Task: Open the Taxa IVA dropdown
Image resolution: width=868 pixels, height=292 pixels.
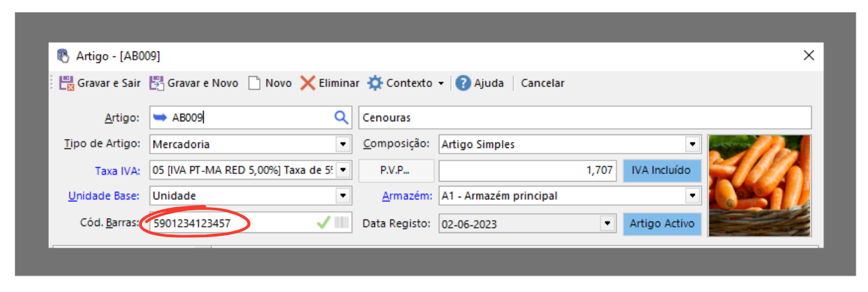Action: tap(343, 170)
